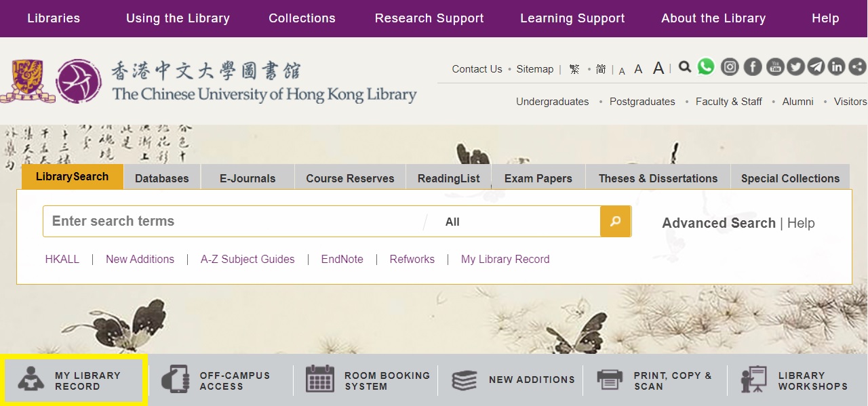
Task: Click the A-Z Subject Guides link
Action: pyautogui.click(x=248, y=259)
